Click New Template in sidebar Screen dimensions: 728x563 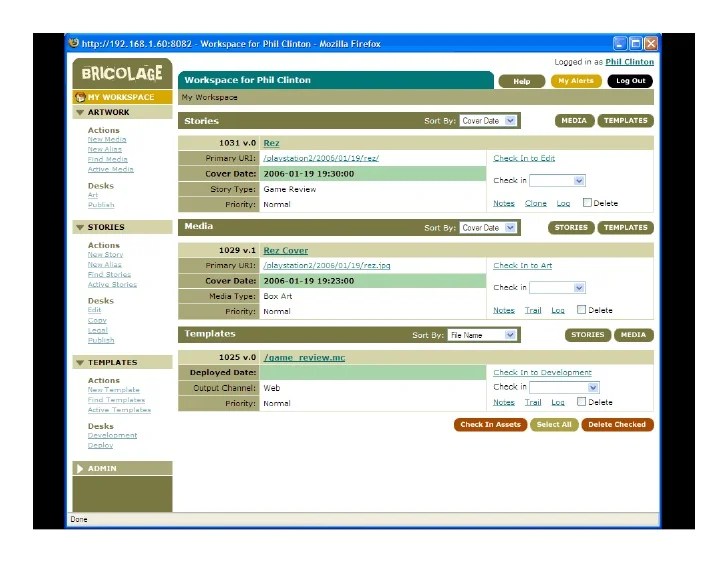(x=114, y=390)
